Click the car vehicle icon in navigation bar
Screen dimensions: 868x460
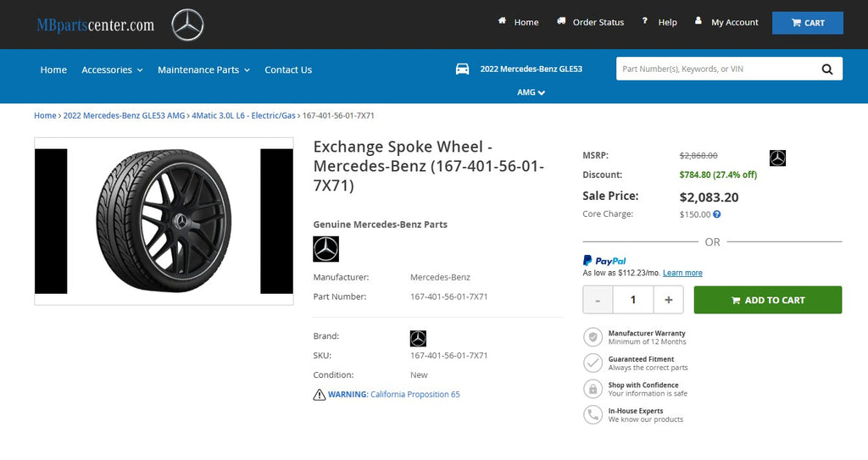coord(462,69)
